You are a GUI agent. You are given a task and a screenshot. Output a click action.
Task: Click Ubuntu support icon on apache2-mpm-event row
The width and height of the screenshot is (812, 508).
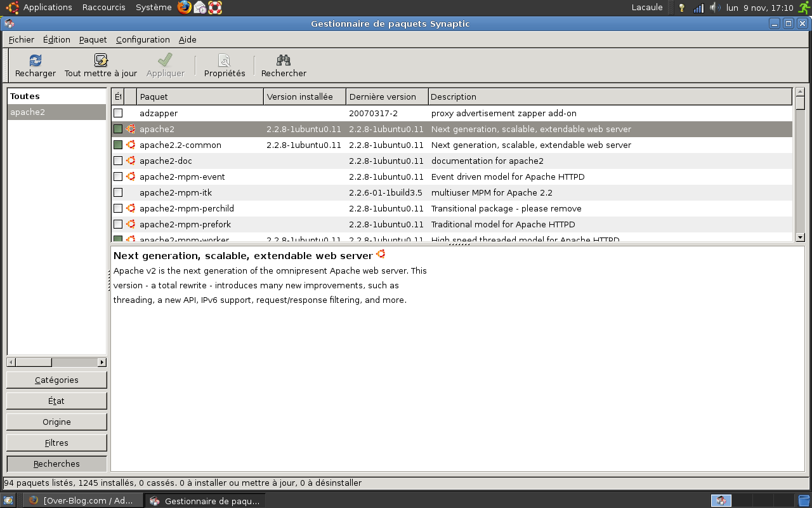point(131,177)
